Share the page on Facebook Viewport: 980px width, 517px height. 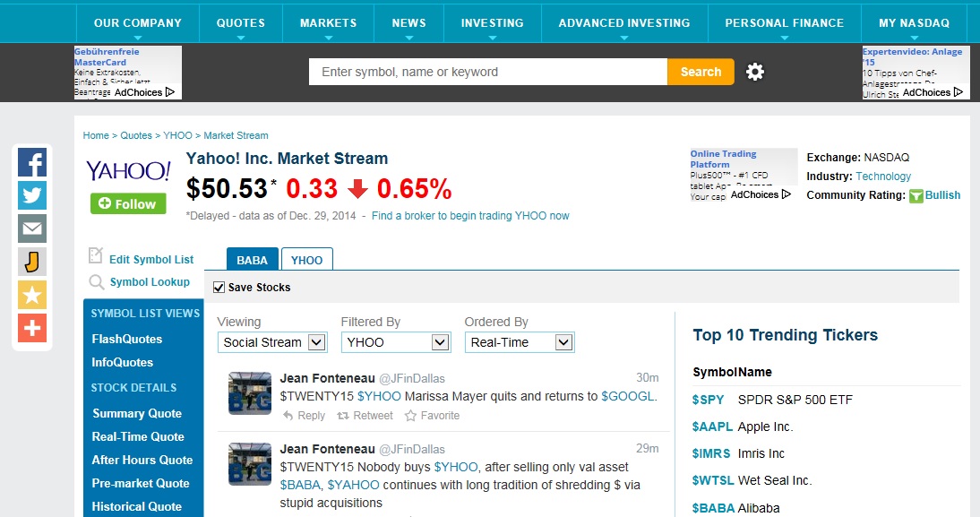click(x=32, y=162)
